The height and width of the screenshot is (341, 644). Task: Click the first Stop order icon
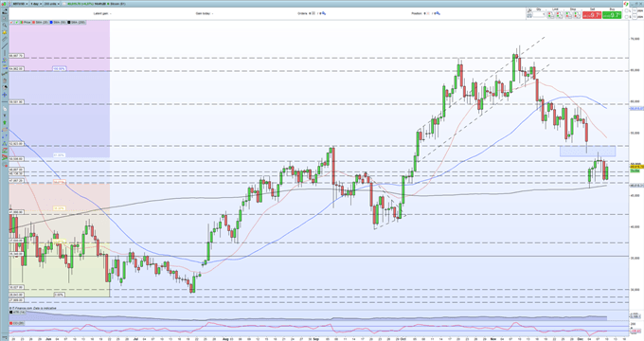pyautogui.click(x=568, y=15)
